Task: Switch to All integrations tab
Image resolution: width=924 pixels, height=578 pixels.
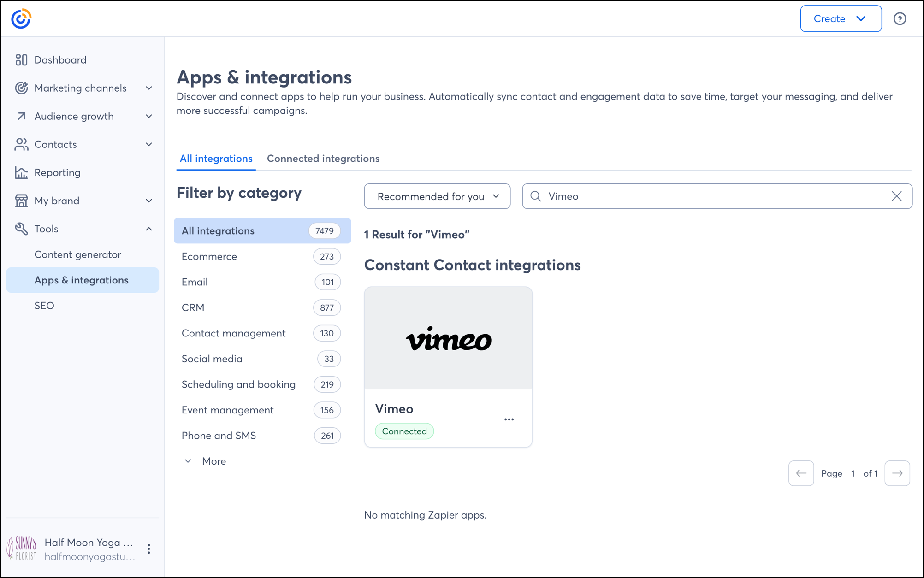Action: tap(216, 159)
